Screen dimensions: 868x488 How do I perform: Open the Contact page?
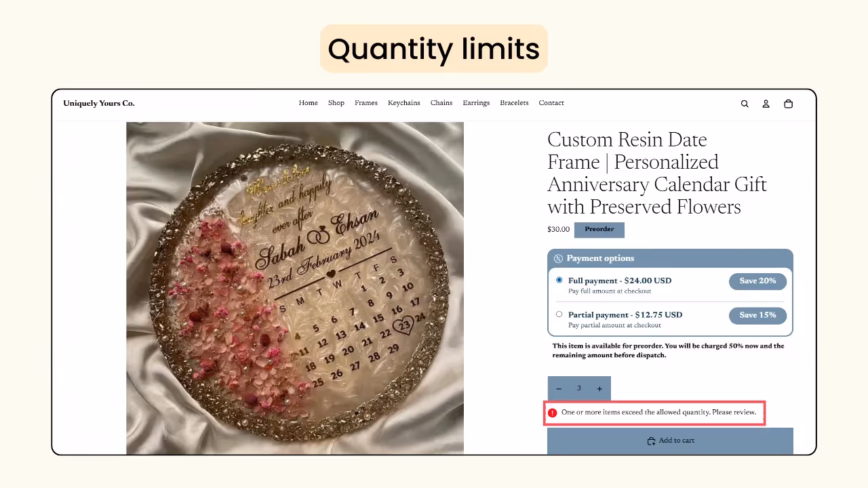point(551,102)
